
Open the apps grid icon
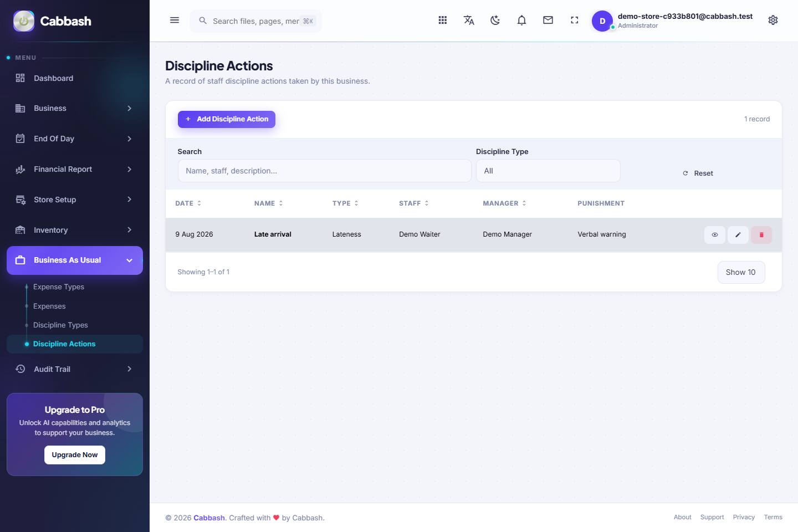pyautogui.click(x=443, y=21)
